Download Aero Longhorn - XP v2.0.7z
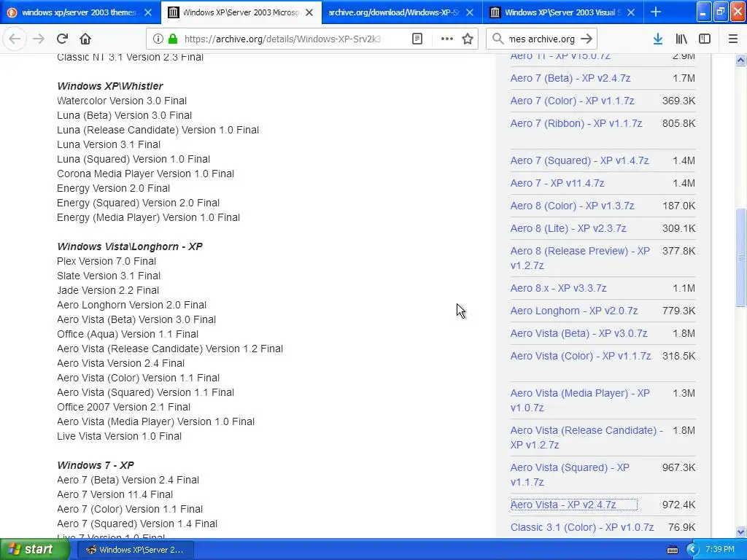The height and width of the screenshot is (560, 747). pos(574,311)
